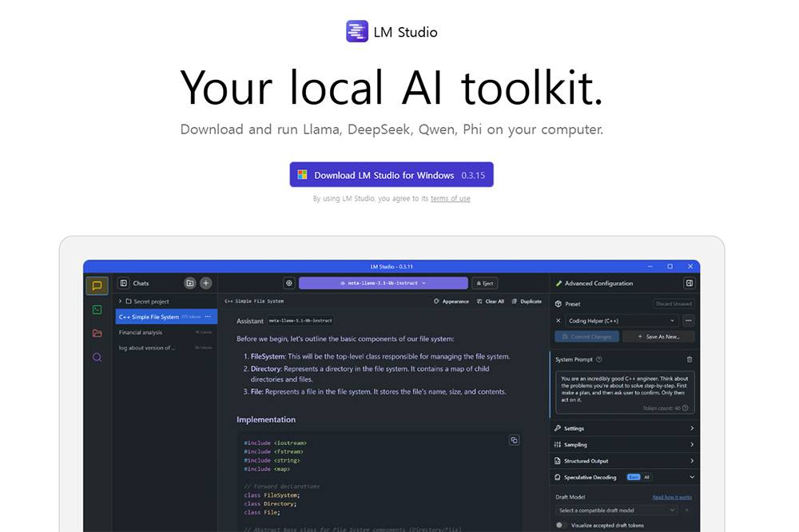Image resolution: width=799 pixels, height=532 pixels.
Task: Open the Discover search sidebar icon
Action: click(97, 357)
